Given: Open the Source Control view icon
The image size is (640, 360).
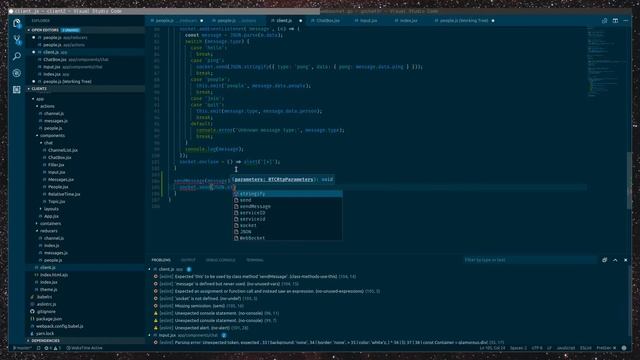Looking at the screenshot, I should (x=17, y=40).
